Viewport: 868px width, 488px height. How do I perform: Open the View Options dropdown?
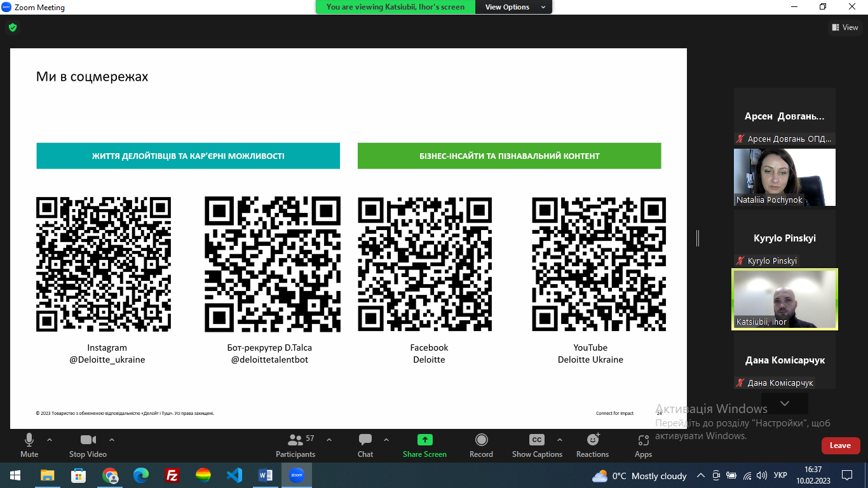pyautogui.click(x=515, y=7)
